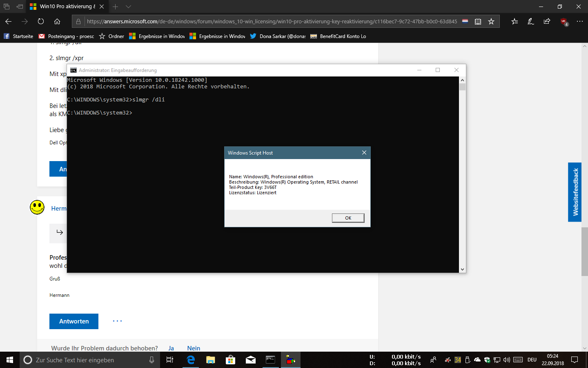Screen dimensions: 588x368
Task: Click the Antworten button under Hermann's reply
Action: 74,321
